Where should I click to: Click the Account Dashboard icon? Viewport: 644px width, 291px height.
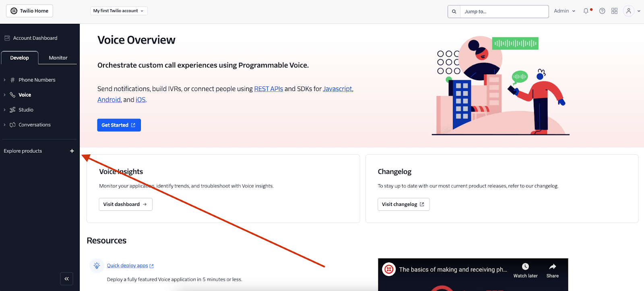[x=7, y=37]
